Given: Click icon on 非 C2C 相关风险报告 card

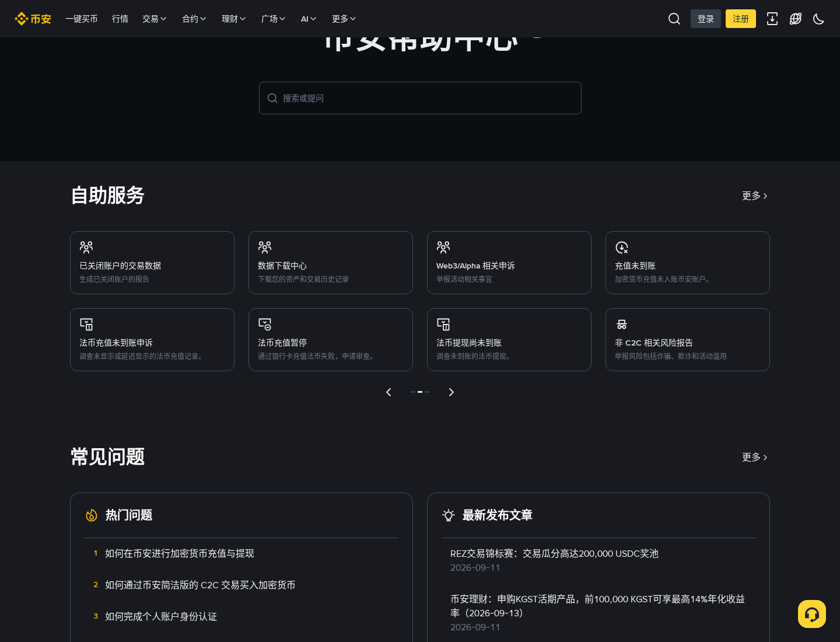Looking at the screenshot, I should click(622, 325).
